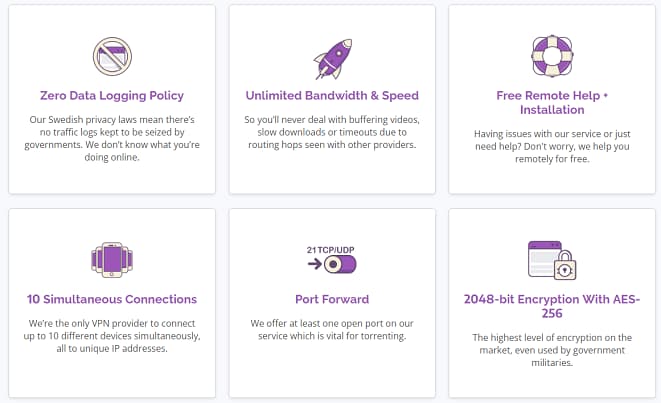Click the government militaries encryption description
This screenshot has height=403, width=661.
click(x=552, y=350)
